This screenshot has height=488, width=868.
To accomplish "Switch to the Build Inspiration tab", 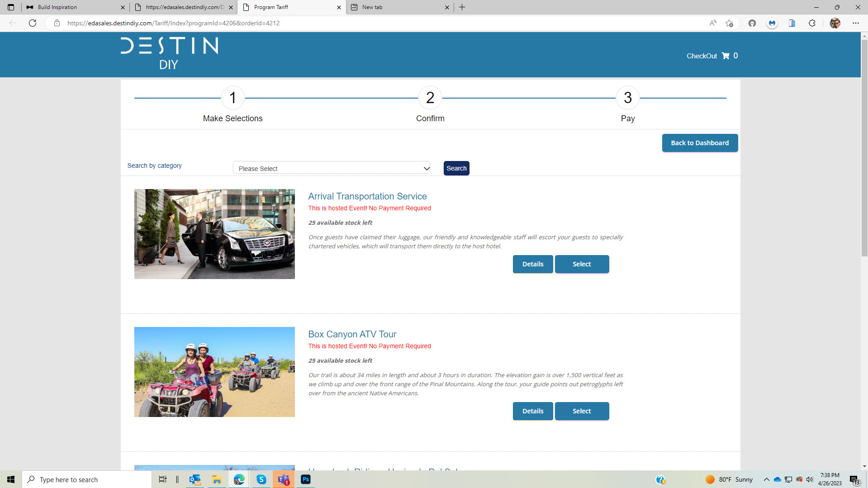I will click(x=76, y=7).
